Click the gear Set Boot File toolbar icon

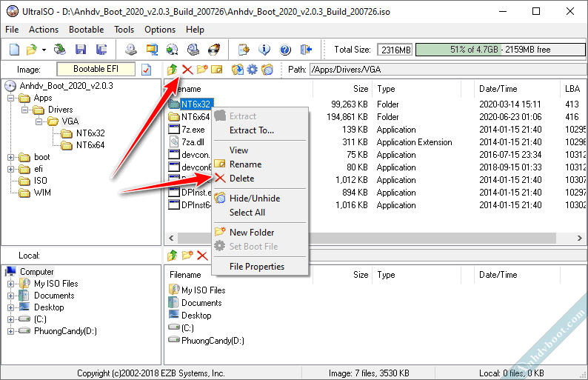[x=252, y=70]
